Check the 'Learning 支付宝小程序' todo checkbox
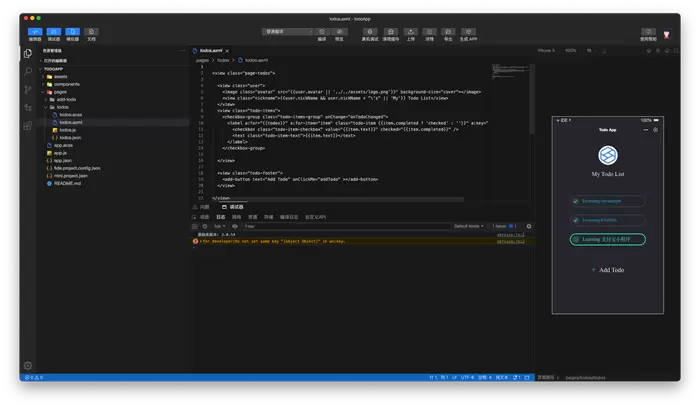 [x=576, y=240]
